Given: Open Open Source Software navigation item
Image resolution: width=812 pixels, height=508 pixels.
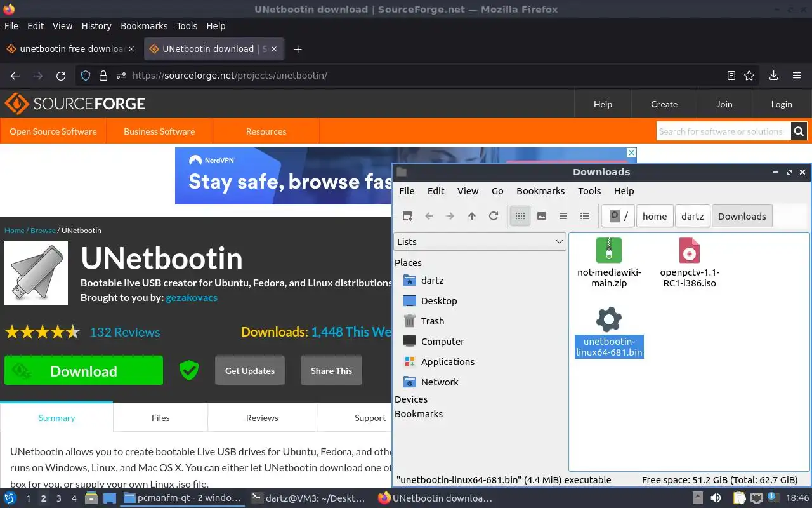Looking at the screenshot, I should (x=53, y=131).
